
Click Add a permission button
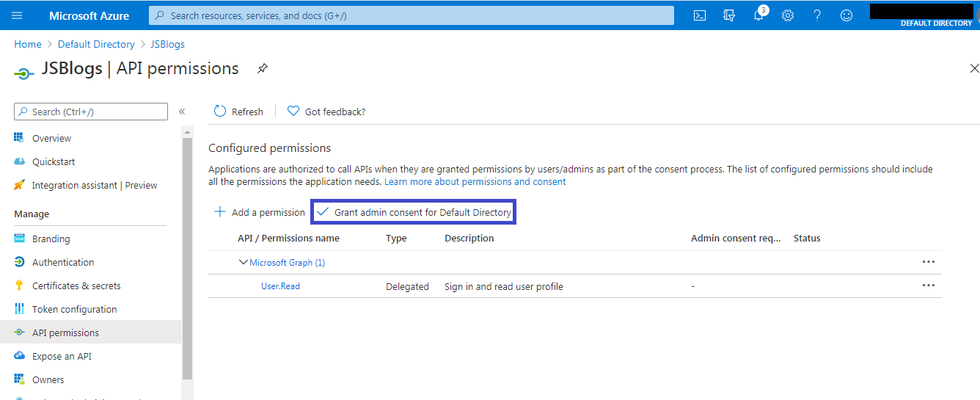click(260, 212)
